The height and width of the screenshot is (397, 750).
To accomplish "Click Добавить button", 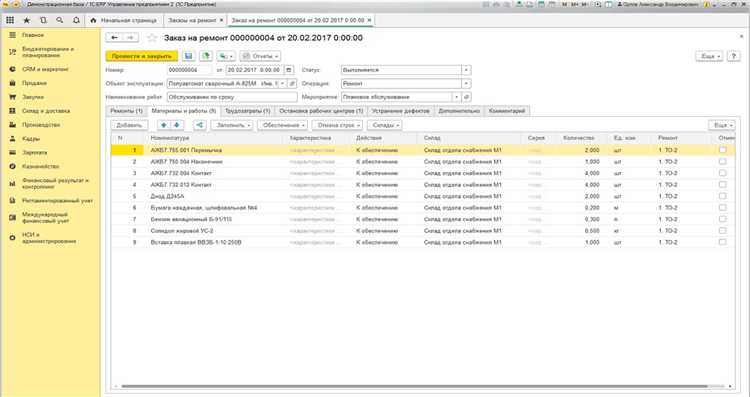I will (x=129, y=125).
